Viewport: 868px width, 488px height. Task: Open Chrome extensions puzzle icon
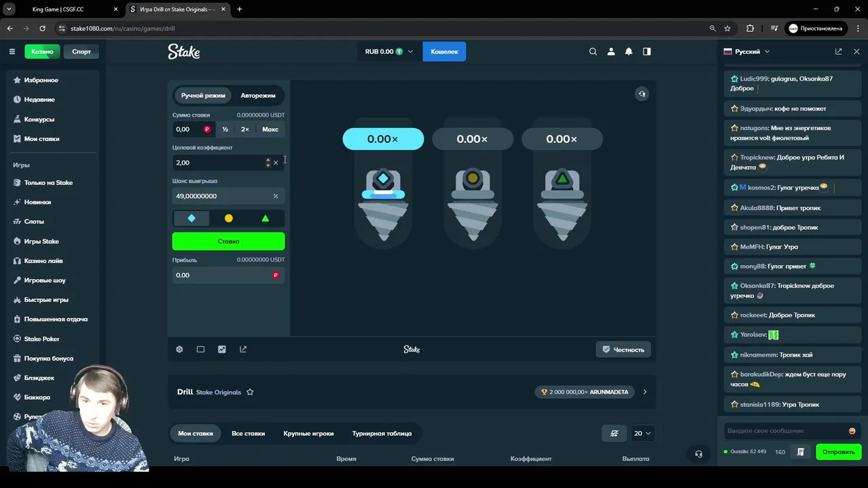point(750,28)
